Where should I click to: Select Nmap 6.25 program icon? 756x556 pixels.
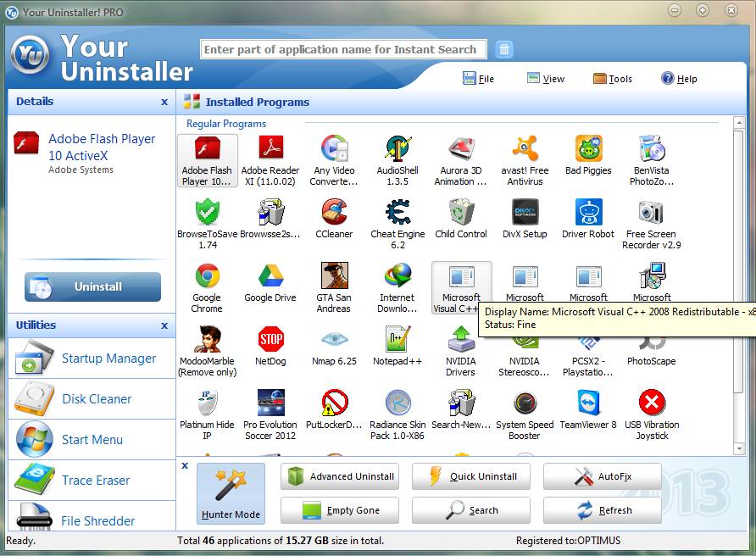point(334,339)
